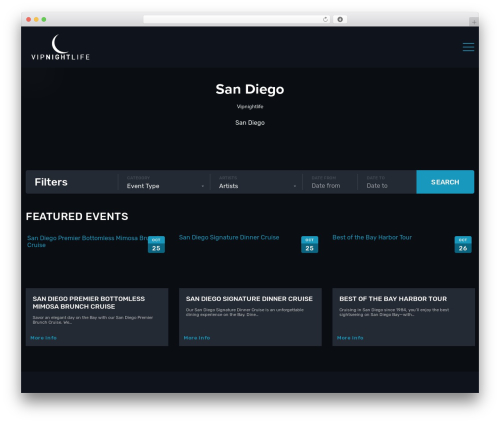Screen dimensions: 500x423
Task: Click the Filters label
Action: tap(51, 182)
